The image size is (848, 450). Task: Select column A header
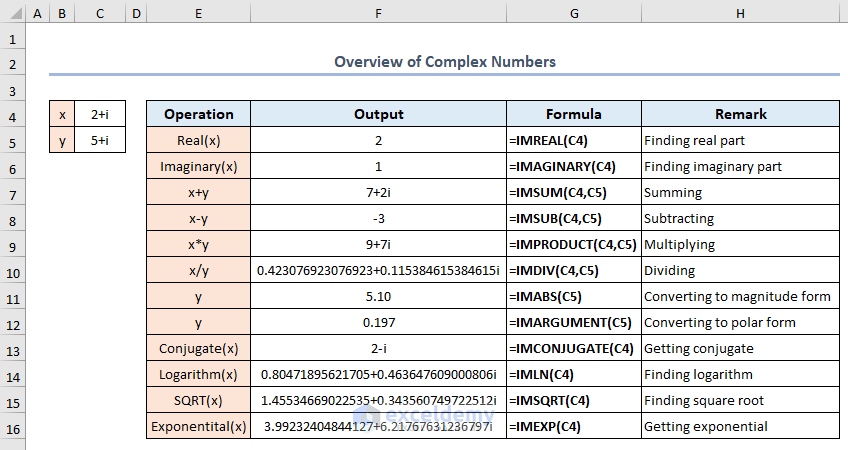click(37, 13)
